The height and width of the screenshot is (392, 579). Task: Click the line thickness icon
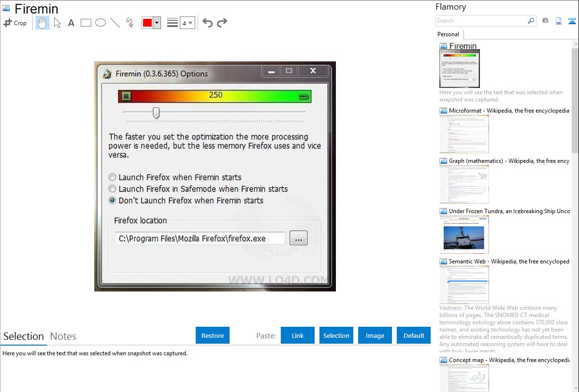173,23
